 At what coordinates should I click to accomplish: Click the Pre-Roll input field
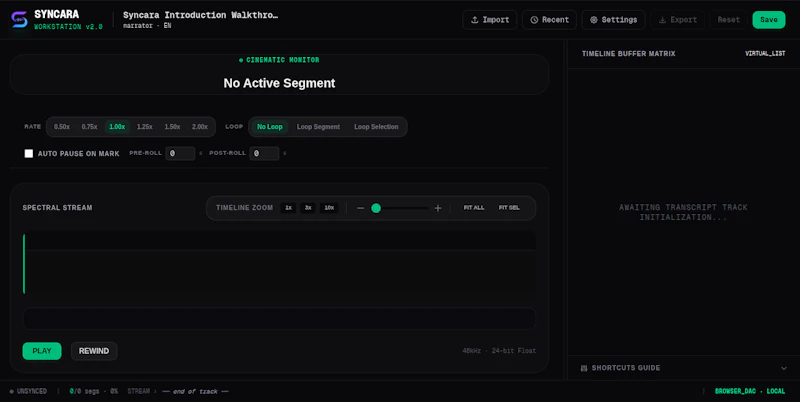pyautogui.click(x=180, y=153)
